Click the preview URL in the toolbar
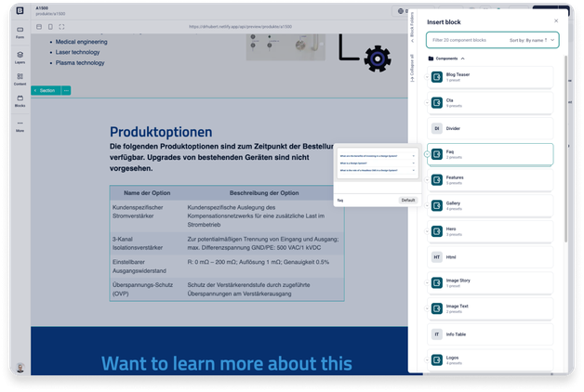 pyautogui.click(x=240, y=27)
